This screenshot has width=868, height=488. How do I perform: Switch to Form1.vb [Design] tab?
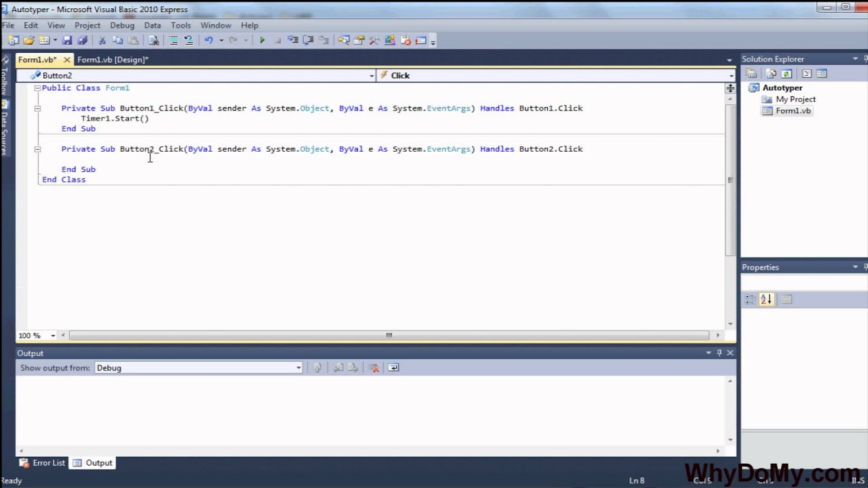click(113, 60)
